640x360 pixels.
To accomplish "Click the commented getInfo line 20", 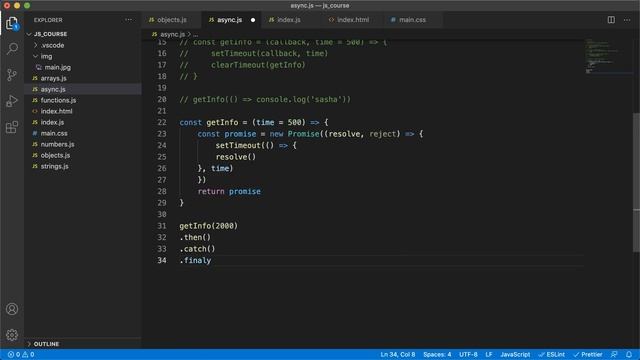I will pos(265,99).
